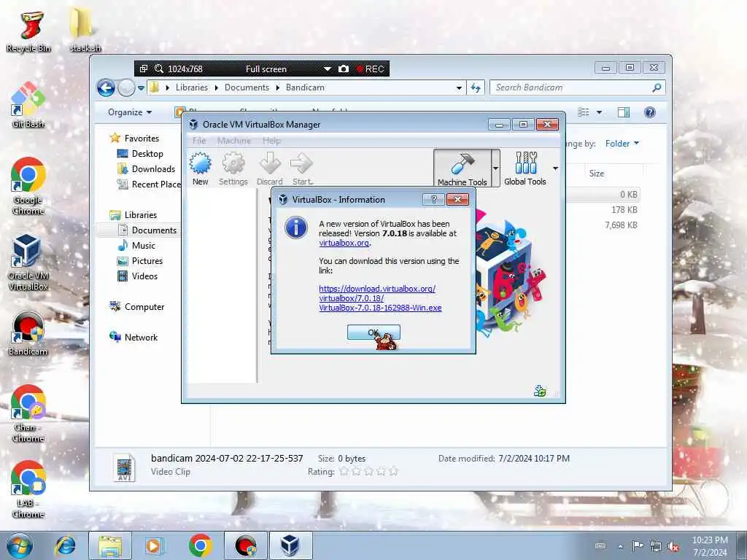Click the Settings gear icon in VirtualBox
The height and width of the screenshot is (560, 747).
click(x=233, y=168)
